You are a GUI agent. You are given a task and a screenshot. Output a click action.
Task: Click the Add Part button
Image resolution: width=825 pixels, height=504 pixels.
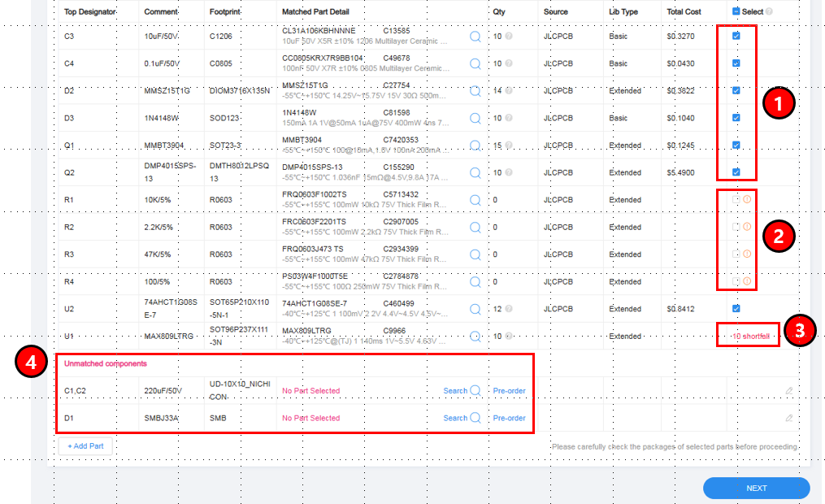pyautogui.click(x=85, y=446)
